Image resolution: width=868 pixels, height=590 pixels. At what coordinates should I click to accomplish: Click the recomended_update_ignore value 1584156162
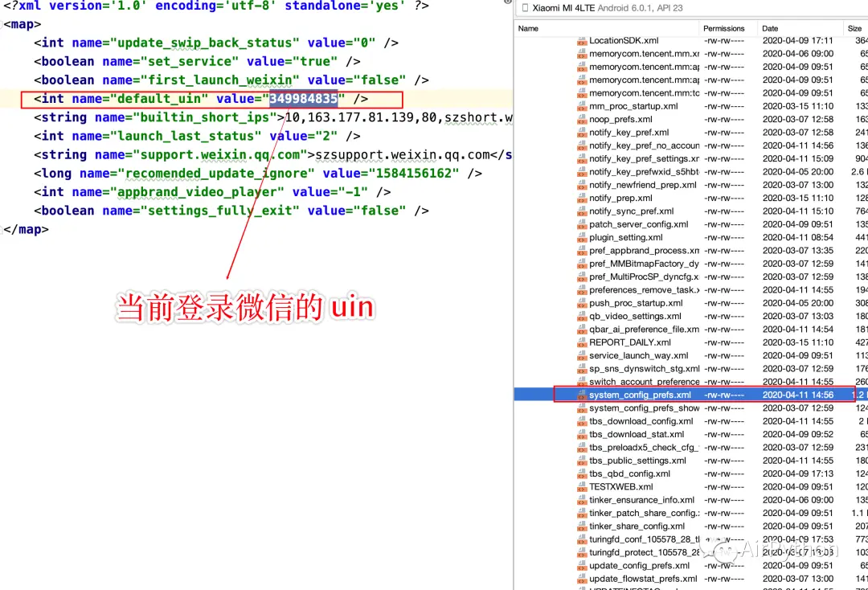414,174
